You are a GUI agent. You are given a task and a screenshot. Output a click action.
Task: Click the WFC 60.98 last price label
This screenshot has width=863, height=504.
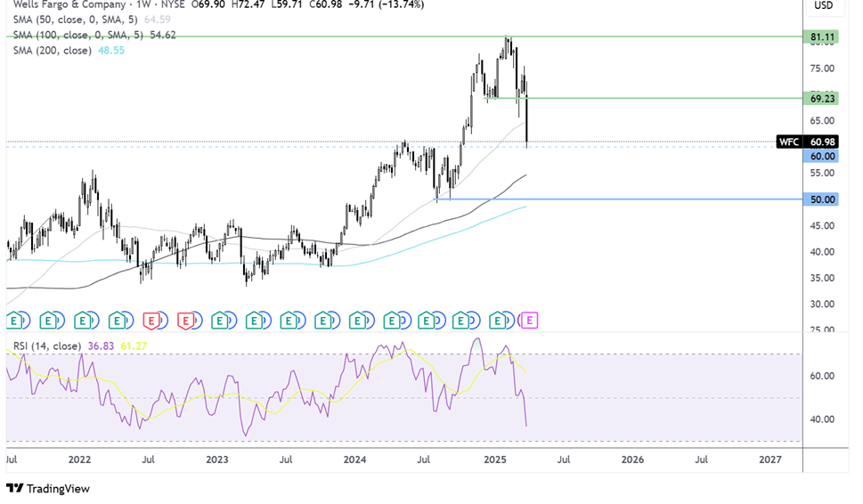coord(808,142)
